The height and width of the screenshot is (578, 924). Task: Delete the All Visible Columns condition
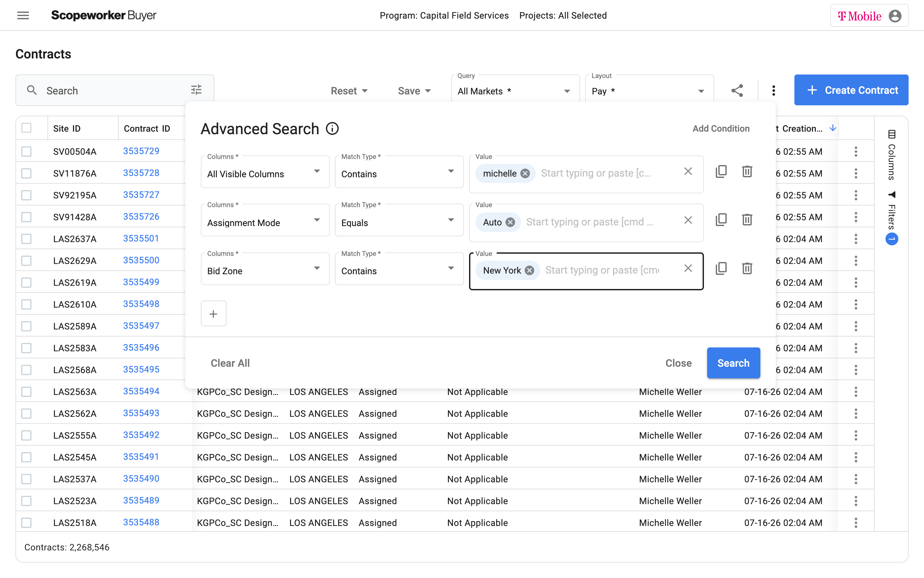click(747, 171)
